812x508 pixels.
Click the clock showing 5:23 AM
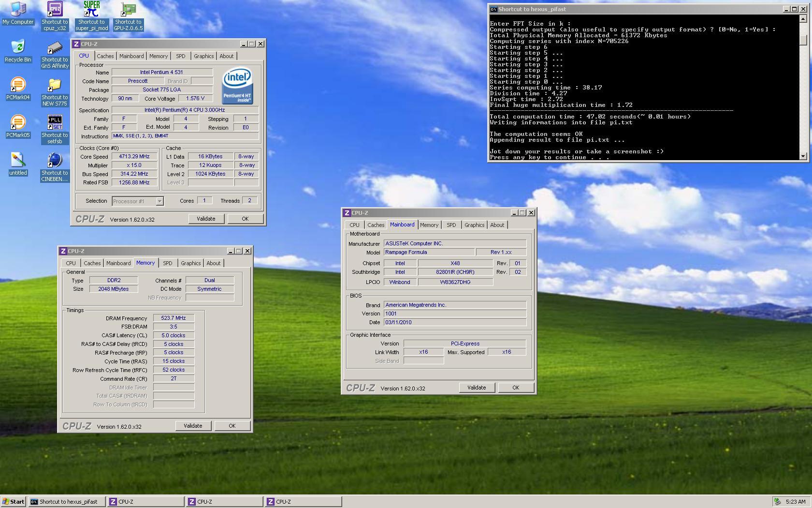click(x=796, y=502)
